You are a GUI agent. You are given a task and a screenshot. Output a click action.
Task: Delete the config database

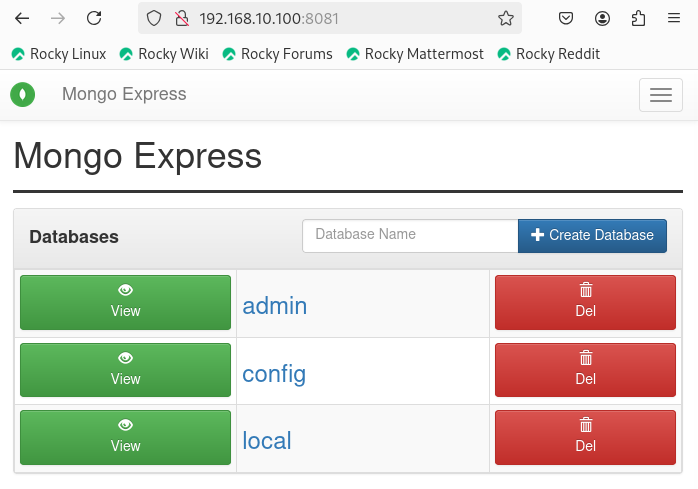point(585,370)
